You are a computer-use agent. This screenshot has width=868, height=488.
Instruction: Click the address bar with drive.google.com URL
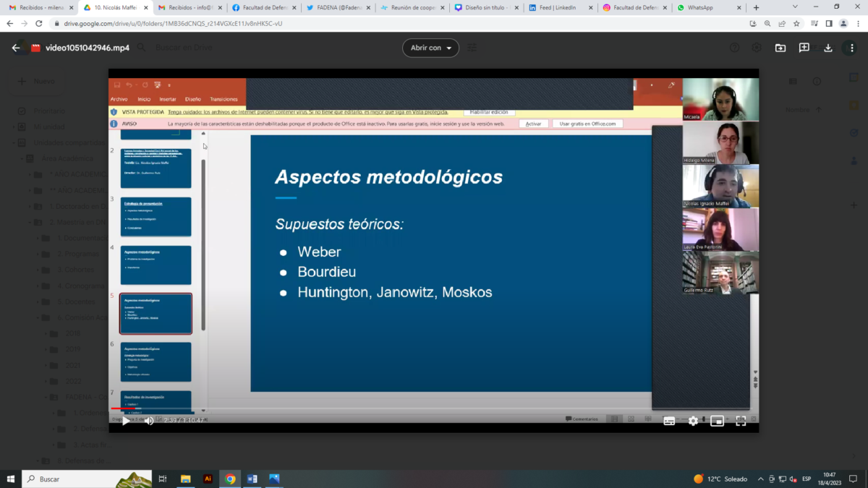(x=398, y=23)
